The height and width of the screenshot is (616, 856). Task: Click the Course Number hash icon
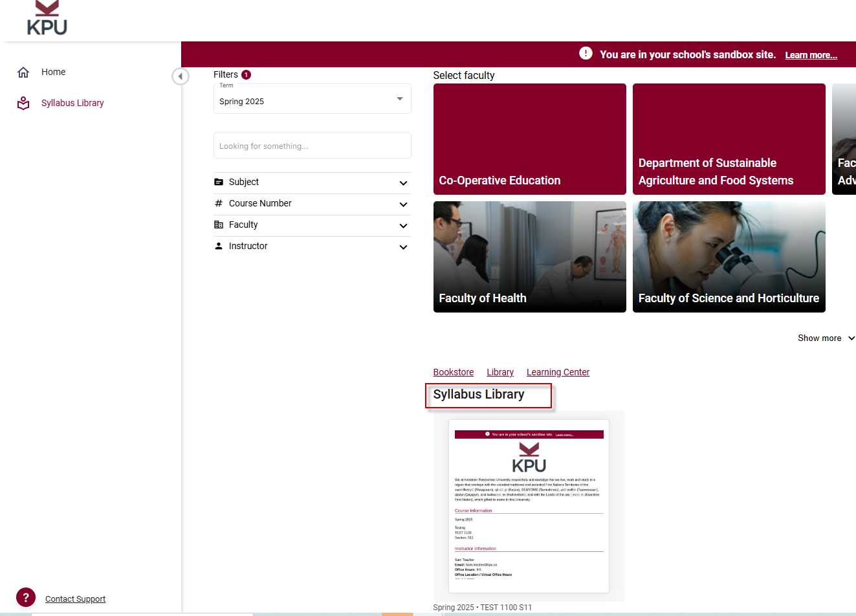[x=219, y=203]
